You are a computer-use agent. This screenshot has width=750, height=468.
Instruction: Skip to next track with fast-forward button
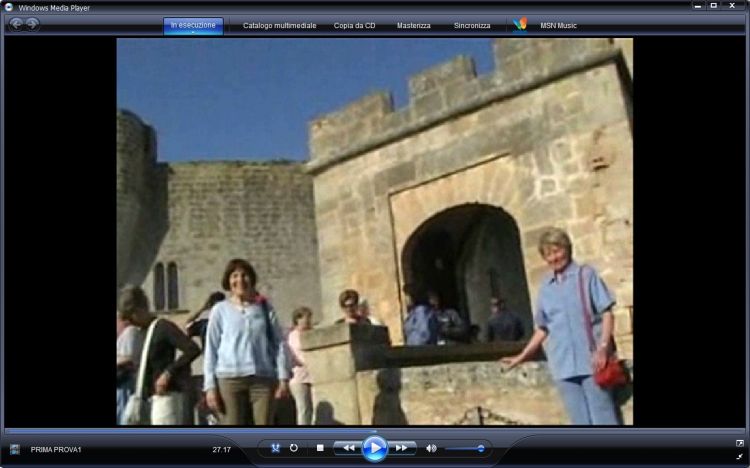point(401,448)
